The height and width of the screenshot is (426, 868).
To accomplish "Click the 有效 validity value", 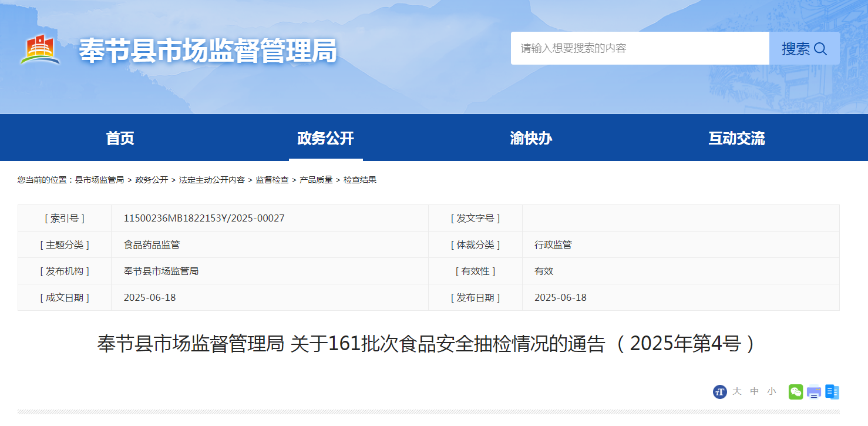I will pos(544,271).
